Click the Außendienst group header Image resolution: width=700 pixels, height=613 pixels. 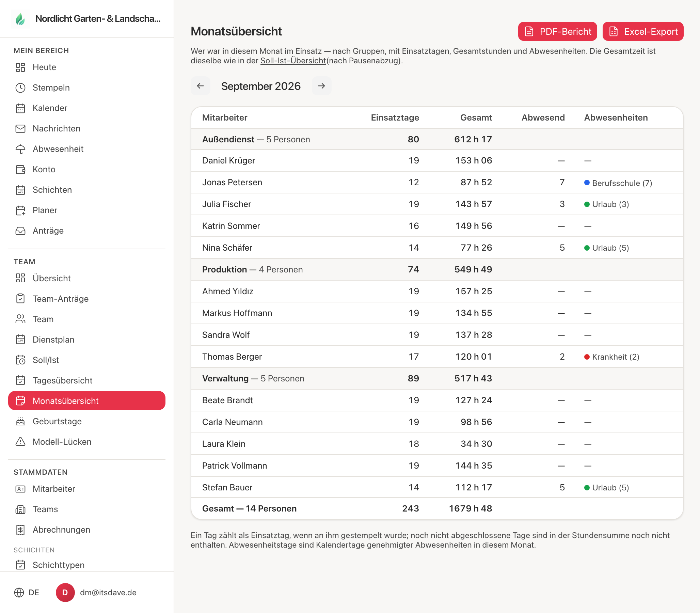click(437, 139)
